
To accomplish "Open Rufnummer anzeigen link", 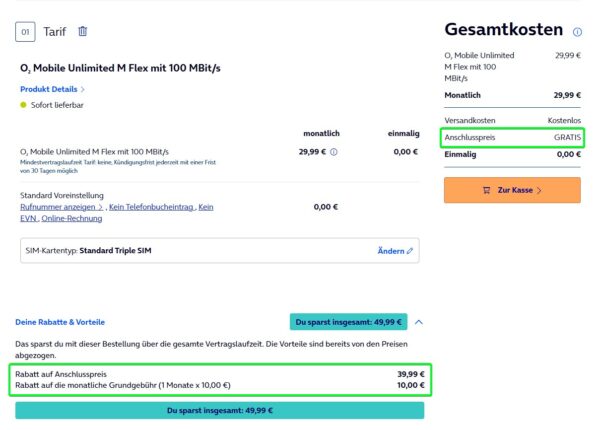I will (x=61, y=207).
